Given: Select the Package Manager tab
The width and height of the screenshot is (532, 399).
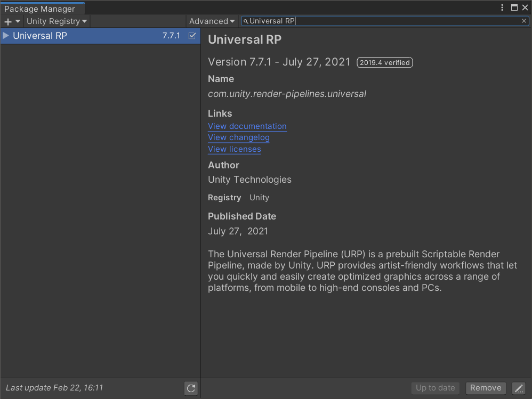Looking at the screenshot, I should point(40,9).
